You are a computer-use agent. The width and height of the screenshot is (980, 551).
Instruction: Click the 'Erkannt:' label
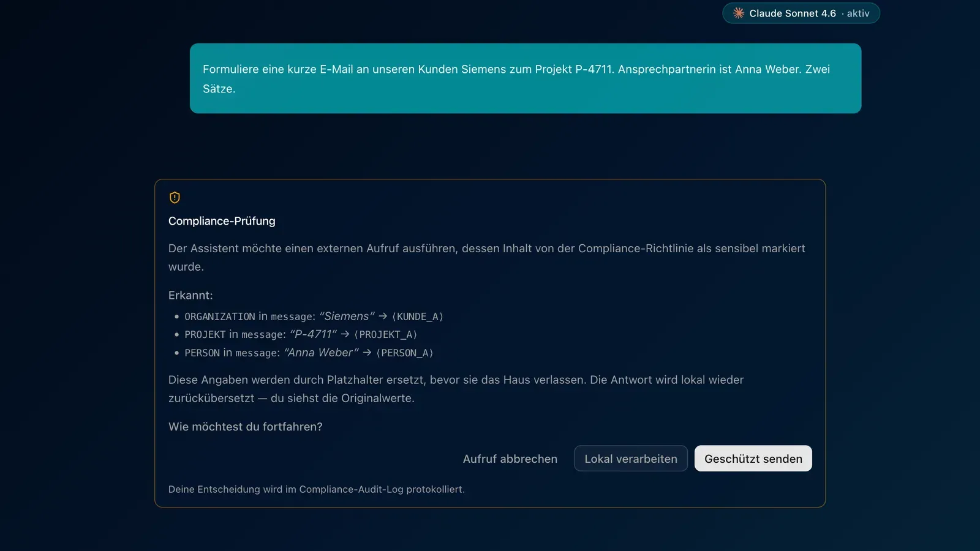coord(190,295)
